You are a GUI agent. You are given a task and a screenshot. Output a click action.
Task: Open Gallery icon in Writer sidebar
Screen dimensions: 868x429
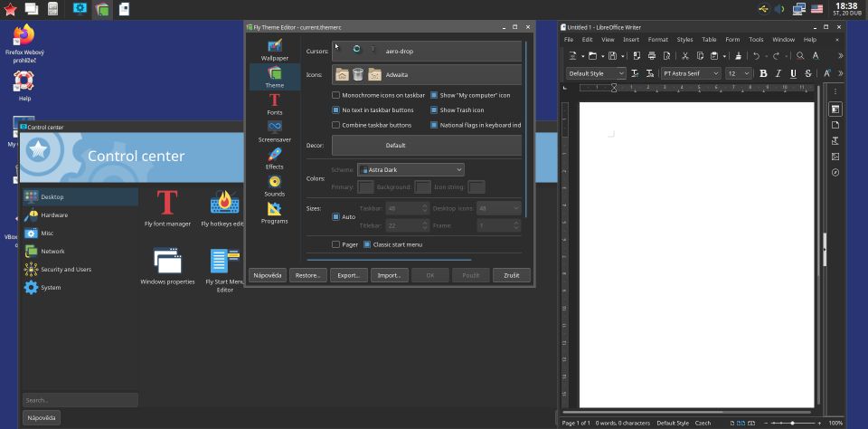click(835, 157)
